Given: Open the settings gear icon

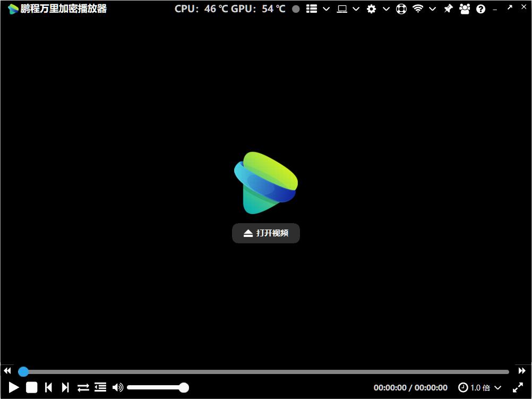Looking at the screenshot, I should click(x=372, y=9).
